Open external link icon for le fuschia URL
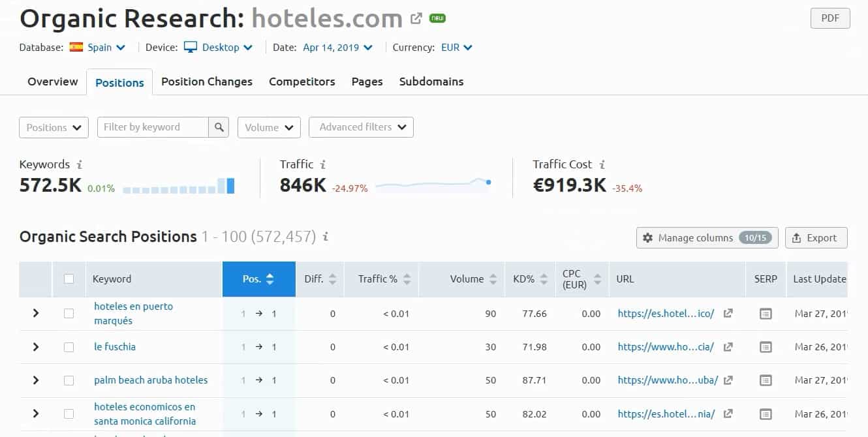This screenshot has height=437, width=868. click(x=728, y=346)
